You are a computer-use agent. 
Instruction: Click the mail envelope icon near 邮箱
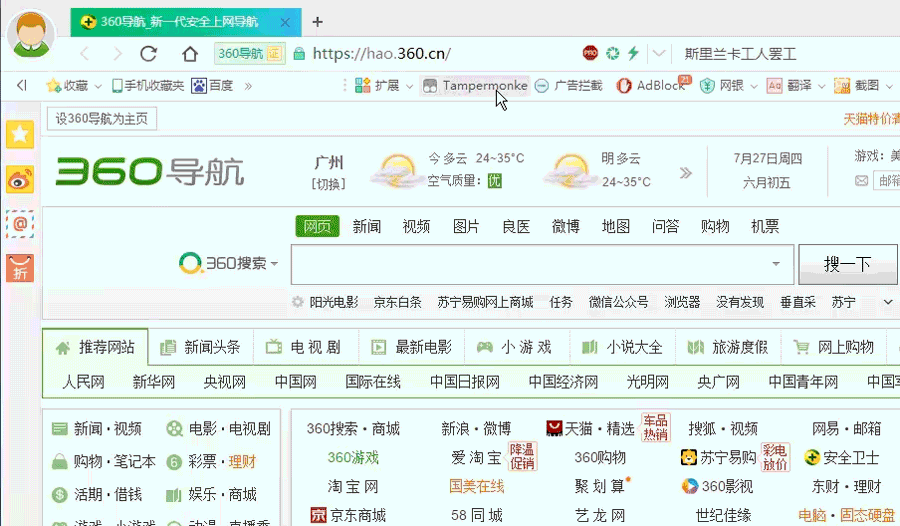tap(862, 181)
